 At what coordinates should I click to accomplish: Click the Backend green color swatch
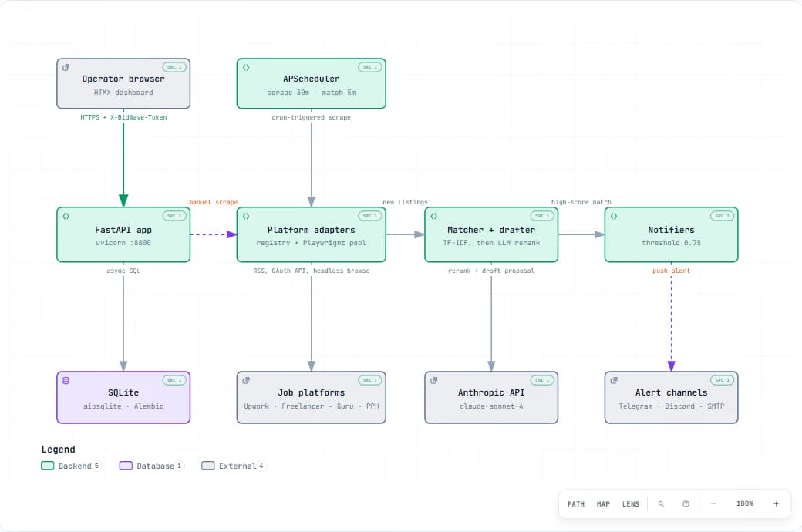[x=48, y=466]
